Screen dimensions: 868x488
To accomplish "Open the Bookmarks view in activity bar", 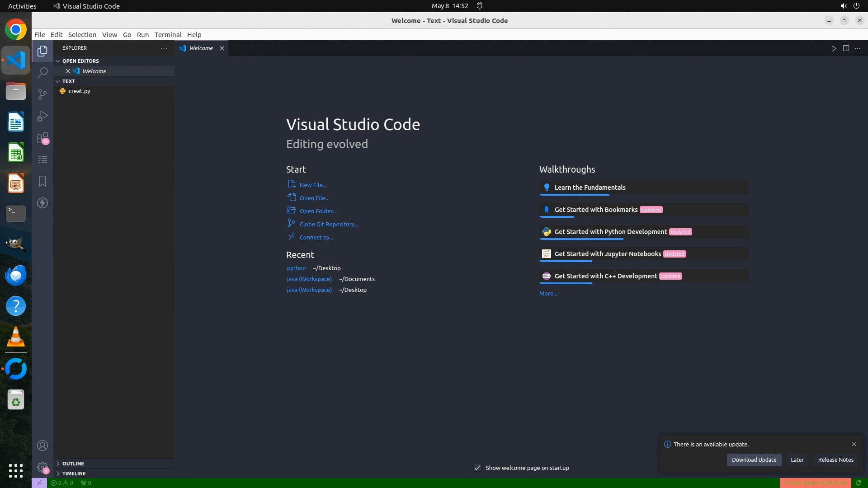I will pyautogui.click(x=42, y=181).
